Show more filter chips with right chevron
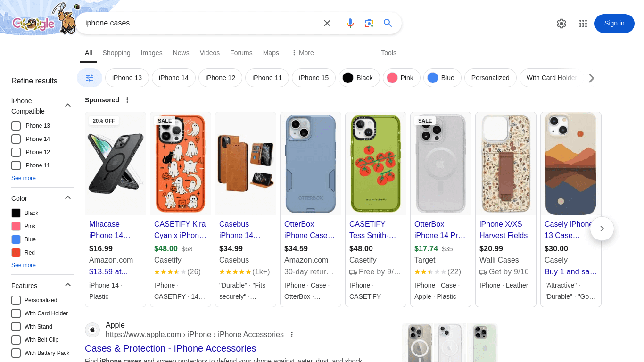The width and height of the screenshot is (644, 362). [592, 78]
